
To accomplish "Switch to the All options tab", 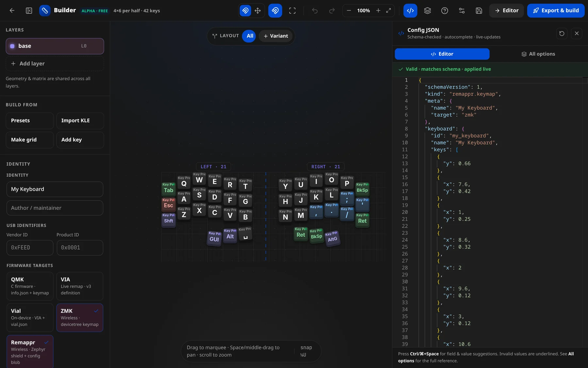I will pyautogui.click(x=538, y=54).
